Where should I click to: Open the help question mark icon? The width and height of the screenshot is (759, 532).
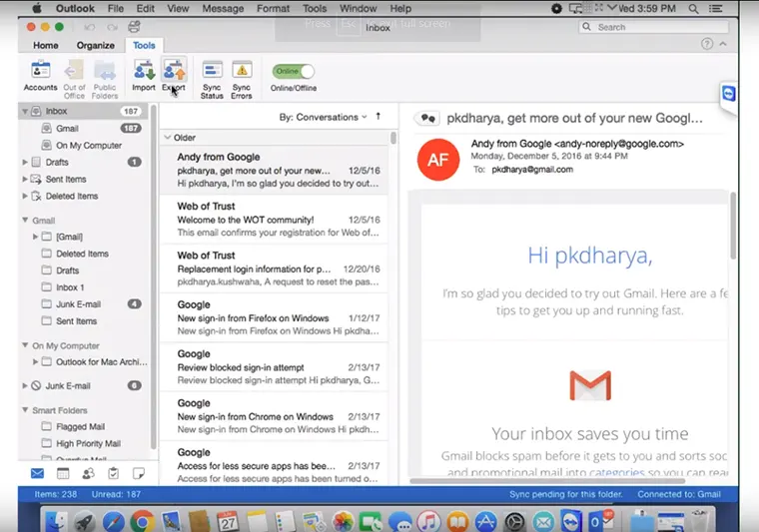pyautogui.click(x=707, y=44)
